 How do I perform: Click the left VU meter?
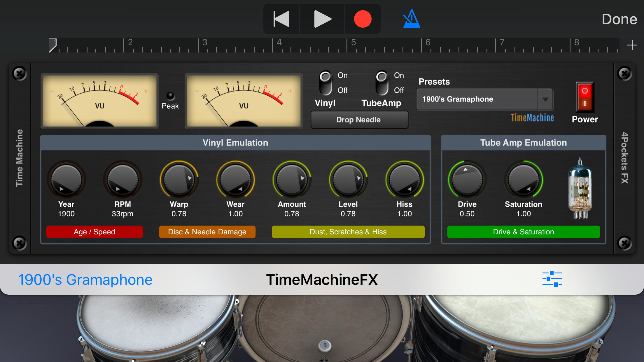[x=99, y=101]
